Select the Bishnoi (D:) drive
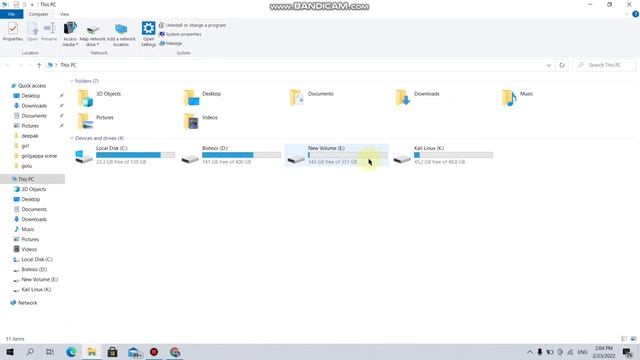Screen dimensions: 640x360 click(231, 155)
